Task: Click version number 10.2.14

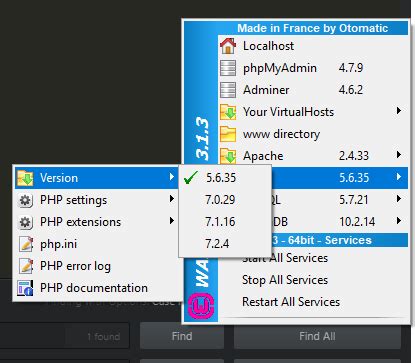Action: (357, 222)
